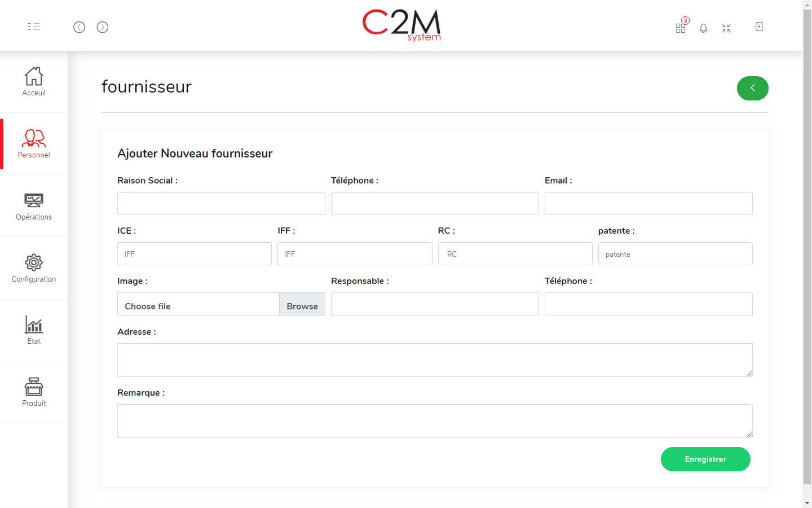Open the apps grid with badge
The height and width of the screenshot is (508, 812).
pyautogui.click(x=681, y=28)
